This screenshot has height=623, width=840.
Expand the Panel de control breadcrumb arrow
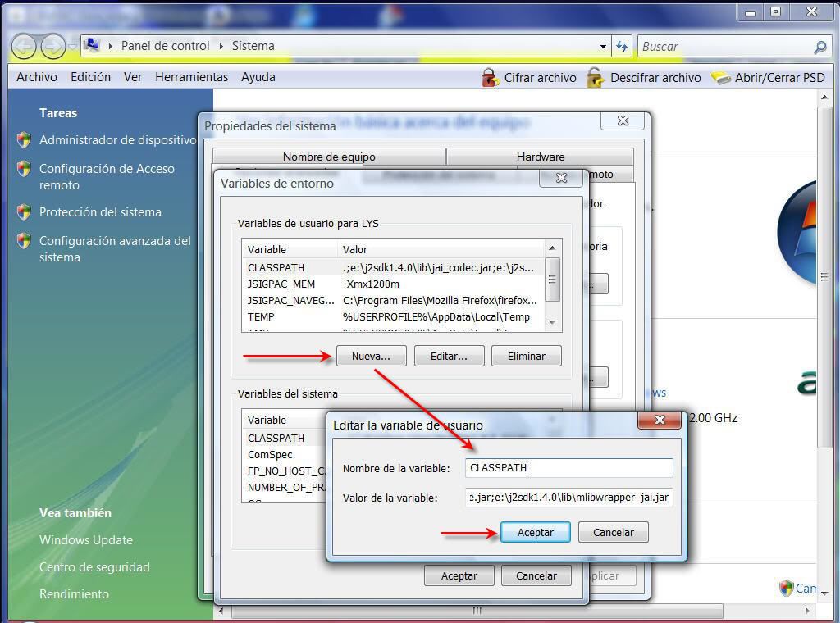[x=111, y=46]
